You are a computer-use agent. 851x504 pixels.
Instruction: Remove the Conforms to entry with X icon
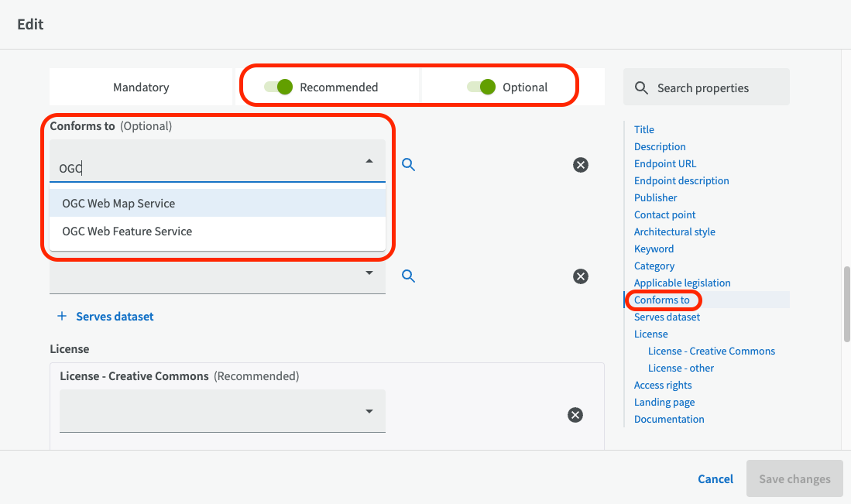coord(580,164)
